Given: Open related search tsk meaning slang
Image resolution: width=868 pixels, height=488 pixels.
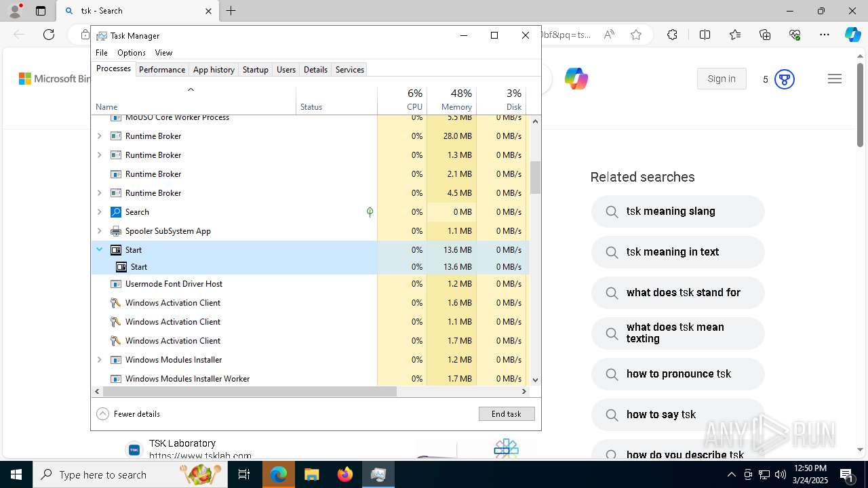Looking at the screenshot, I should tap(678, 211).
